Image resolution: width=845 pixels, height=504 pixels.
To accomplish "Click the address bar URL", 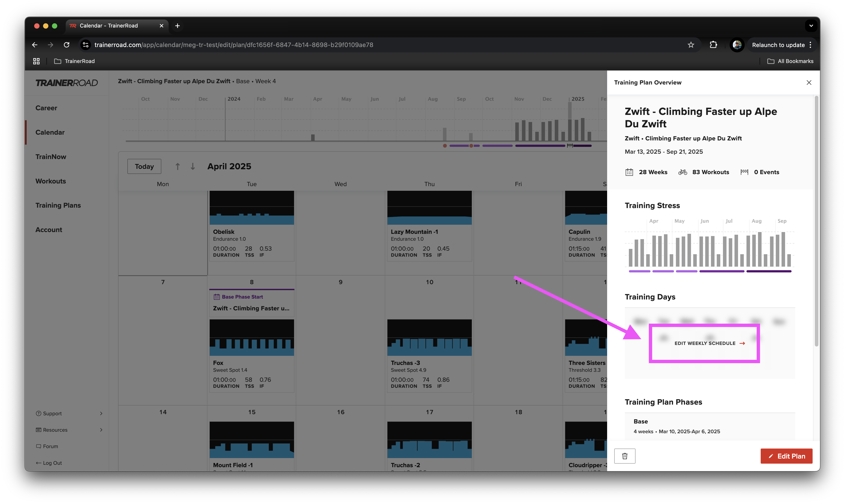I will coord(234,45).
